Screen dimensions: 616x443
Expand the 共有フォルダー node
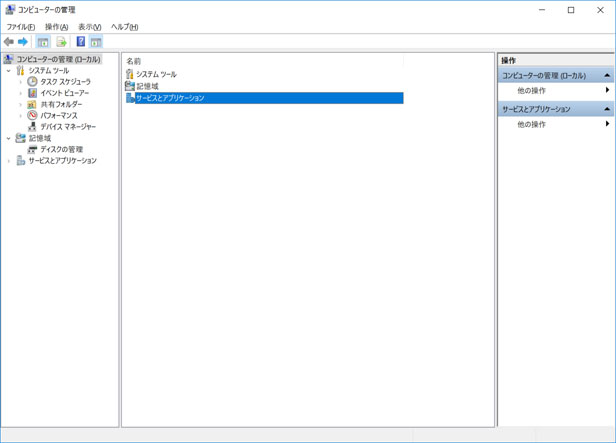(20, 104)
